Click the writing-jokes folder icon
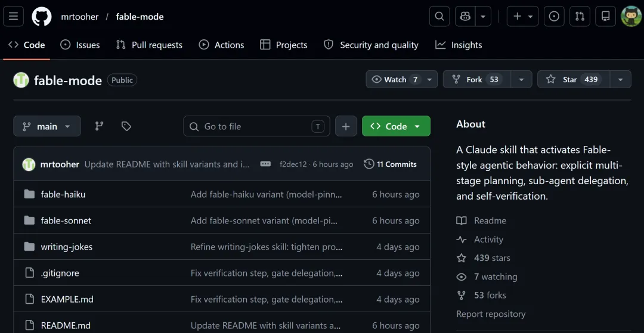644x333 pixels. click(29, 247)
